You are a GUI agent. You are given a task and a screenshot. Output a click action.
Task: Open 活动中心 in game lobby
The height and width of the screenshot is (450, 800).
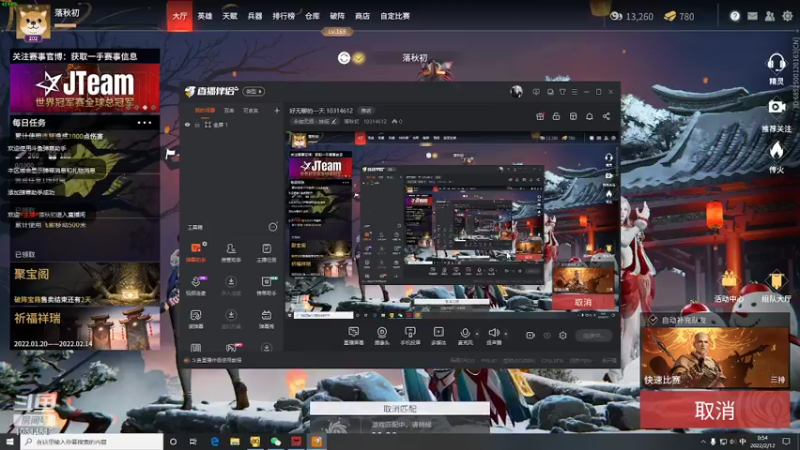[729, 286]
